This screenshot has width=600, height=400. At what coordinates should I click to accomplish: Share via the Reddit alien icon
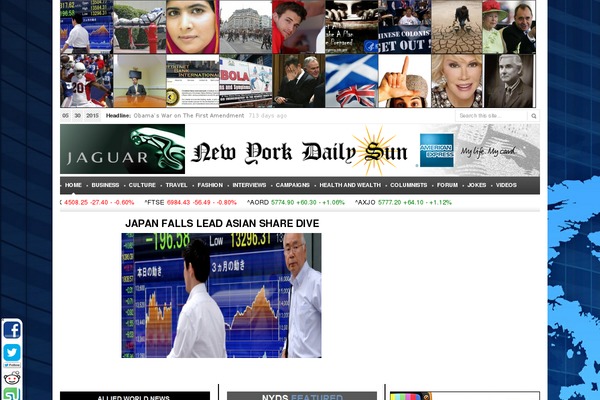(12, 379)
